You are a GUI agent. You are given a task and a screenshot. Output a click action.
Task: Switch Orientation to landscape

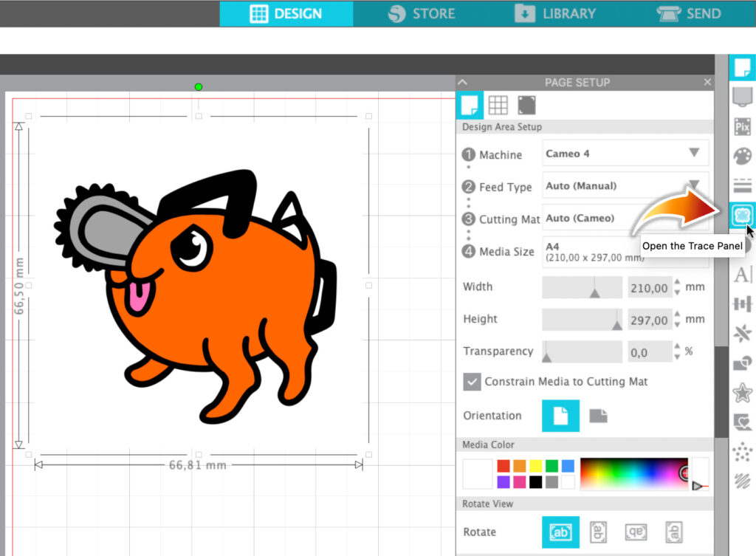pyautogui.click(x=598, y=416)
